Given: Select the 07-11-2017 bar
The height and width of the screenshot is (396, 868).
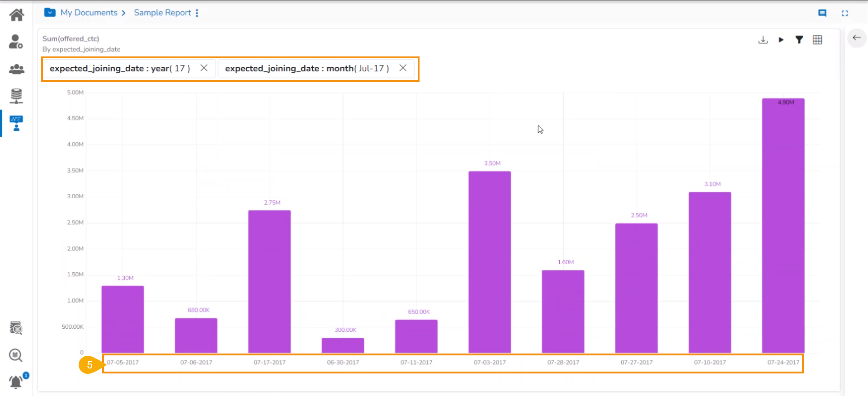Looking at the screenshot, I should (x=416, y=336).
